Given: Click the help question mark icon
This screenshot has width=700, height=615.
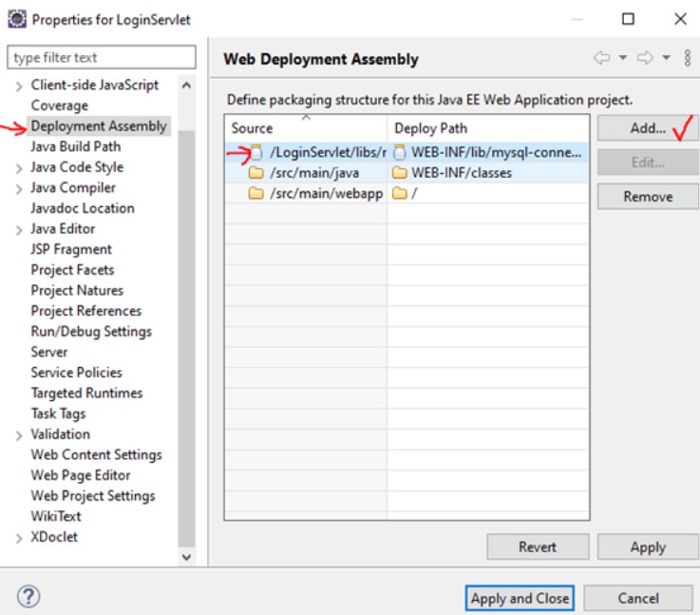Looking at the screenshot, I should tap(28, 598).
